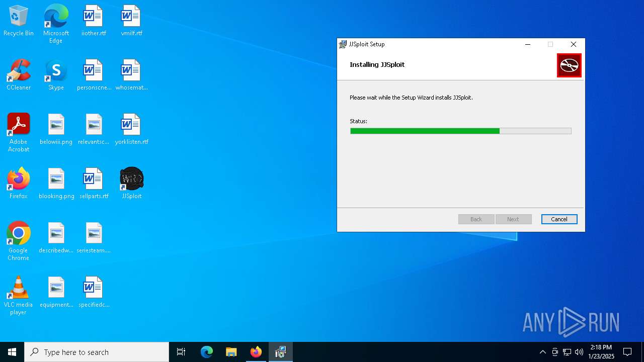
Task: Show hidden system tray icons
Action: [542, 352]
